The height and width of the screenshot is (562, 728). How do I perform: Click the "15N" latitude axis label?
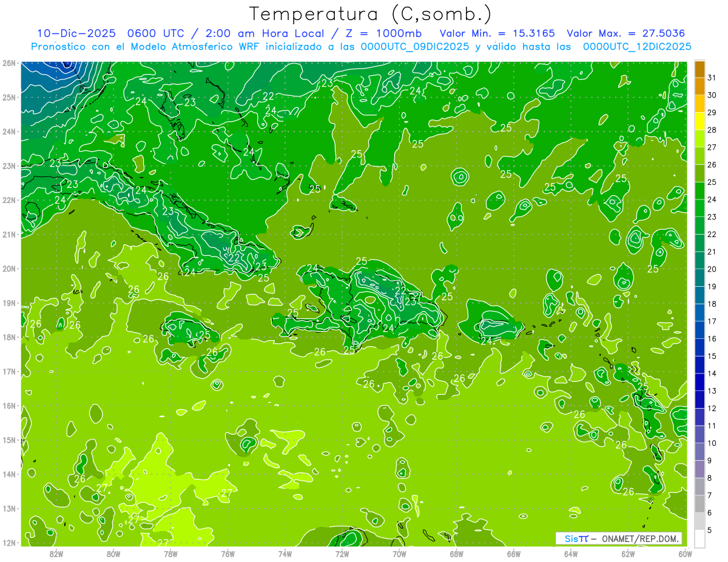point(8,440)
